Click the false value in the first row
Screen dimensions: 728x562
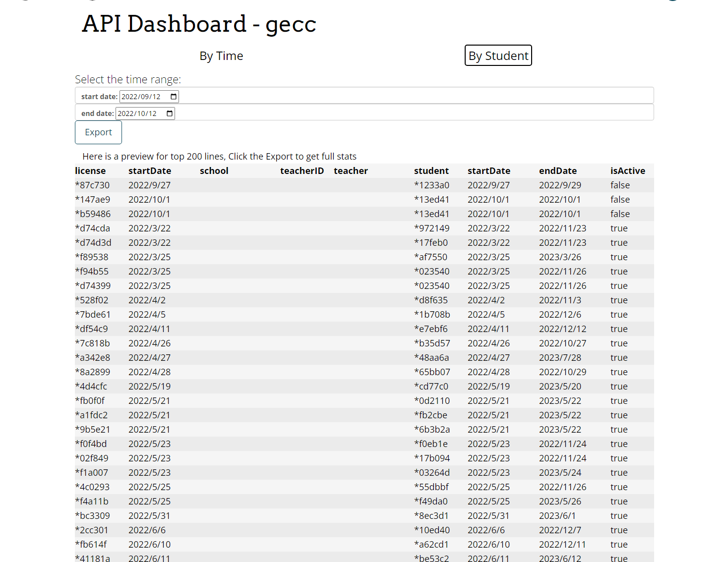point(619,185)
